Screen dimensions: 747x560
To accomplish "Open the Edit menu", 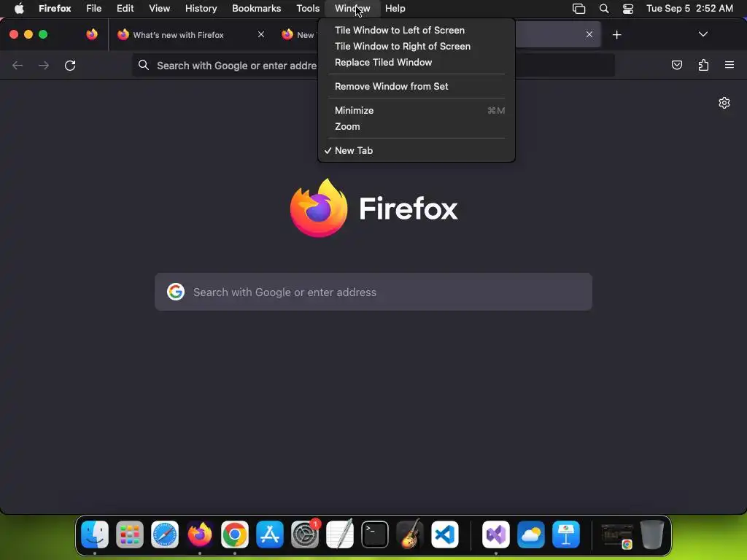I will click(x=125, y=8).
